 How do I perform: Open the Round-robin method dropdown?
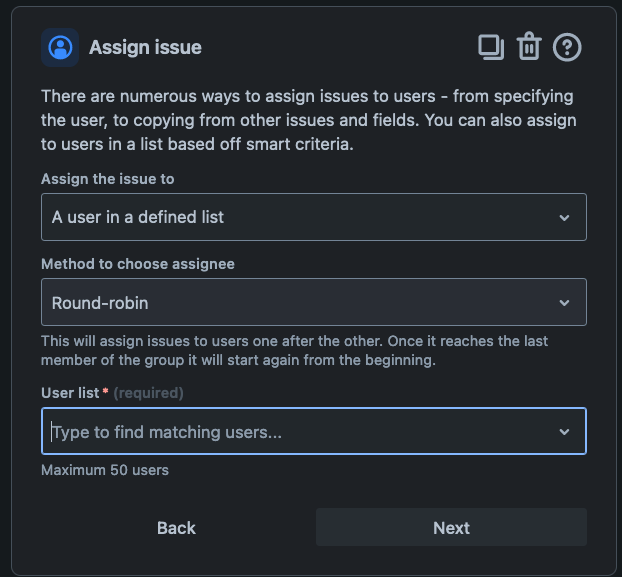(x=314, y=302)
